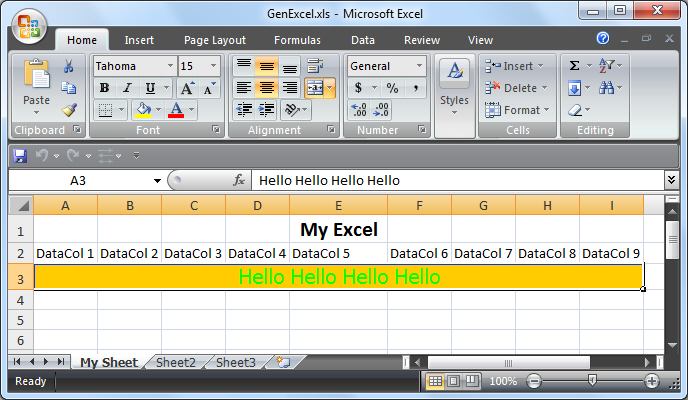Open the Sheet2 worksheet tab
Image resolution: width=688 pixels, height=400 pixels.
pyautogui.click(x=176, y=362)
